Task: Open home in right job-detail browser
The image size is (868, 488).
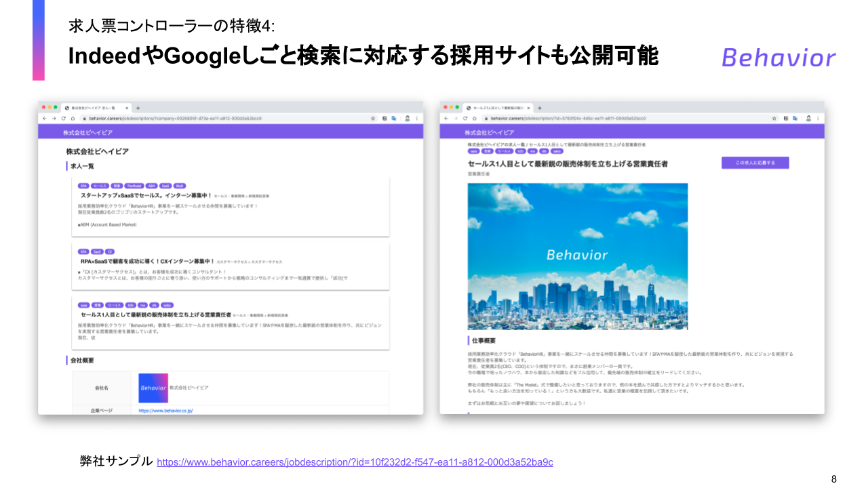Action: (475, 118)
